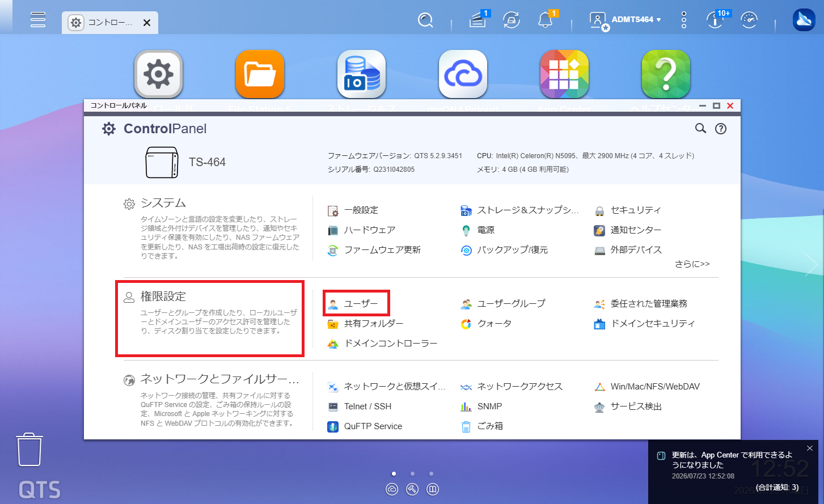Click the さらに>> more link
Viewport: 824px width, 504px height.
[x=692, y=264]
